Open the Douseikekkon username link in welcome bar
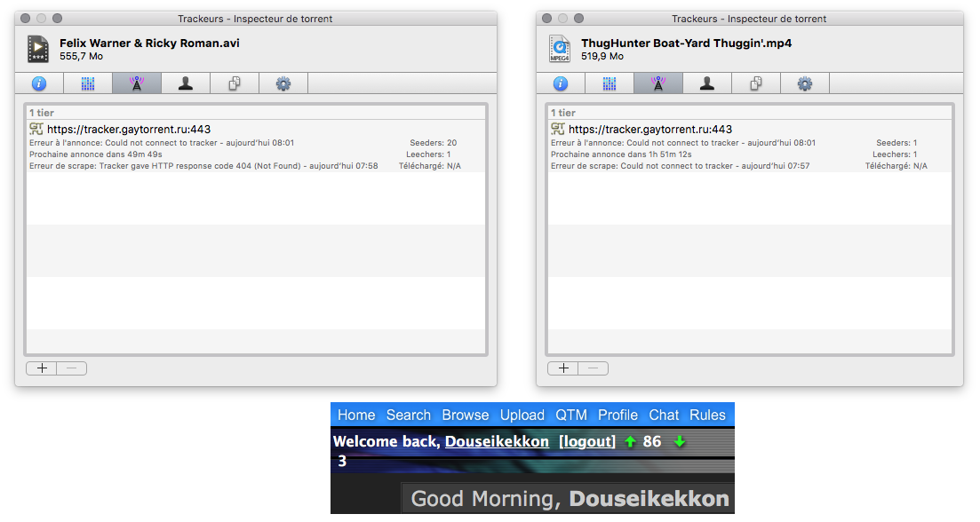This screenshot has height=522, width=980. click(x=497, y=441)
